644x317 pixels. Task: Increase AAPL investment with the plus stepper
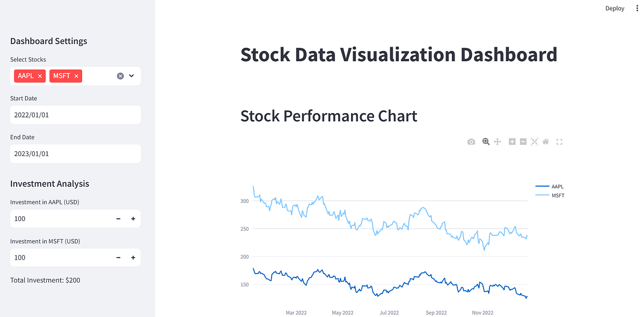pos(133,218)
